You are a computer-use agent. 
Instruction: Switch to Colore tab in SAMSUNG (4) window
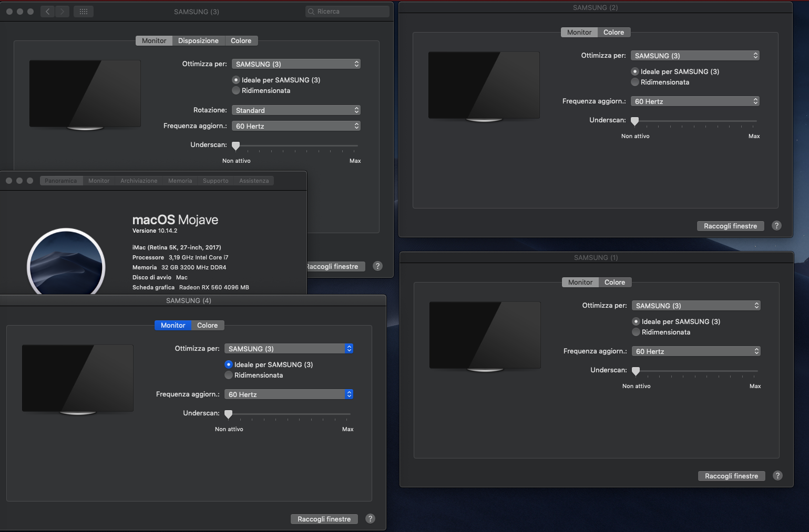tap(207, 325)
